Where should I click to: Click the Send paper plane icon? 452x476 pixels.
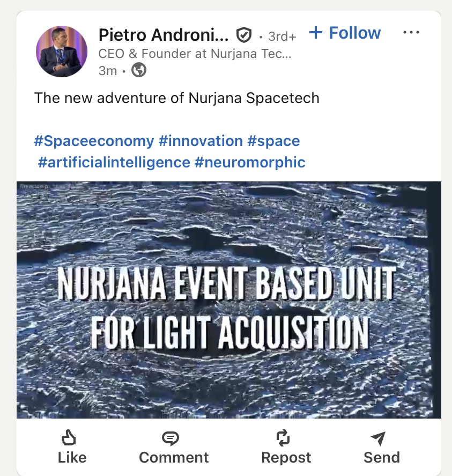(378, 438)
